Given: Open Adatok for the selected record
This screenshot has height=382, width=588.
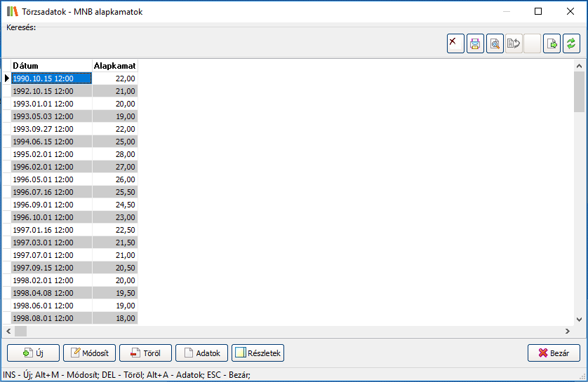Looking at the screenshot, I should click(x=202, y=353).
